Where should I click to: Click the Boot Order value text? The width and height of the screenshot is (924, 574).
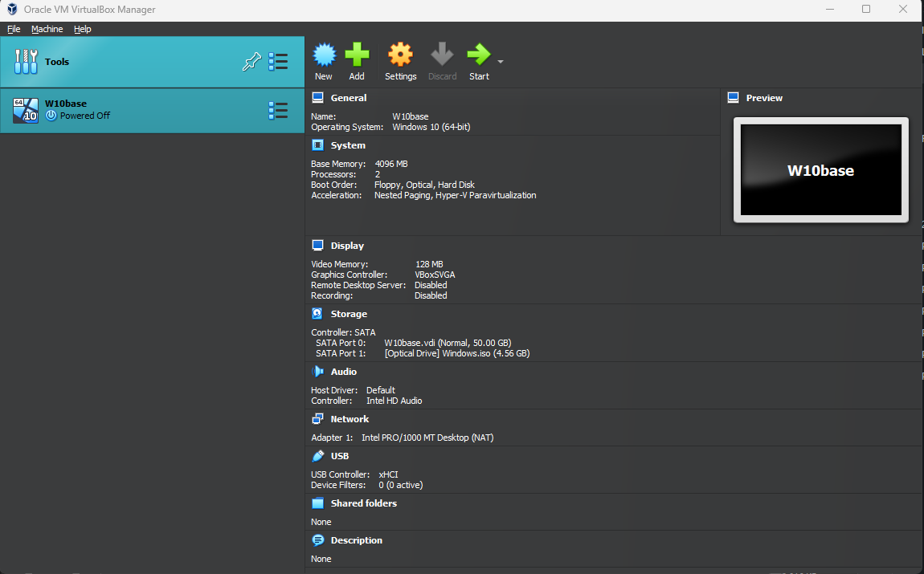424,185
